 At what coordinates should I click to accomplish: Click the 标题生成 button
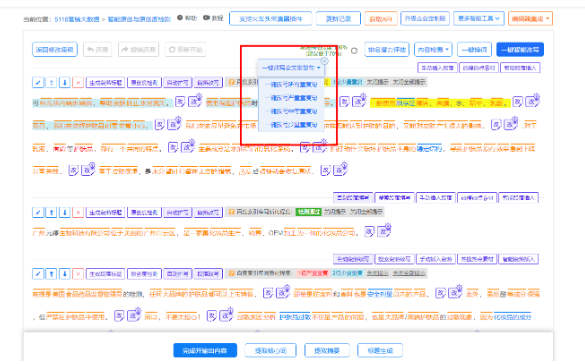click(380, 350)
